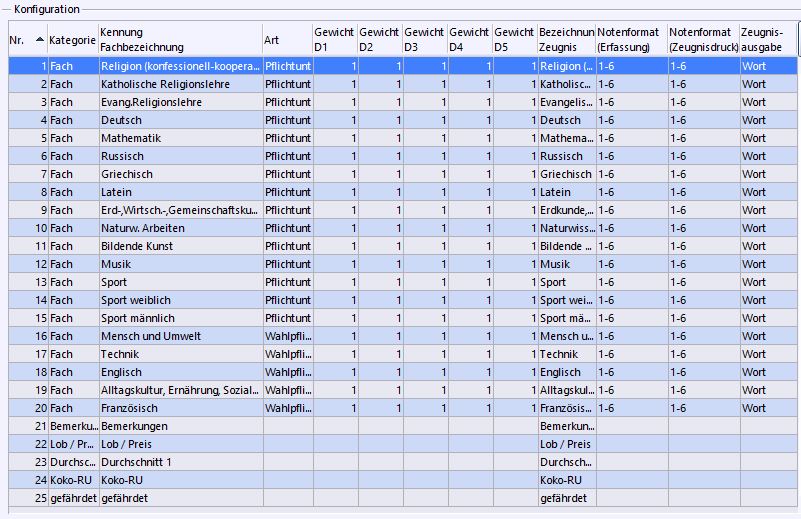The width and height of the screenshot is (801, 519).
Task: Click the Notenformat (Erfassung) column header
Action: tap(629, 40)
